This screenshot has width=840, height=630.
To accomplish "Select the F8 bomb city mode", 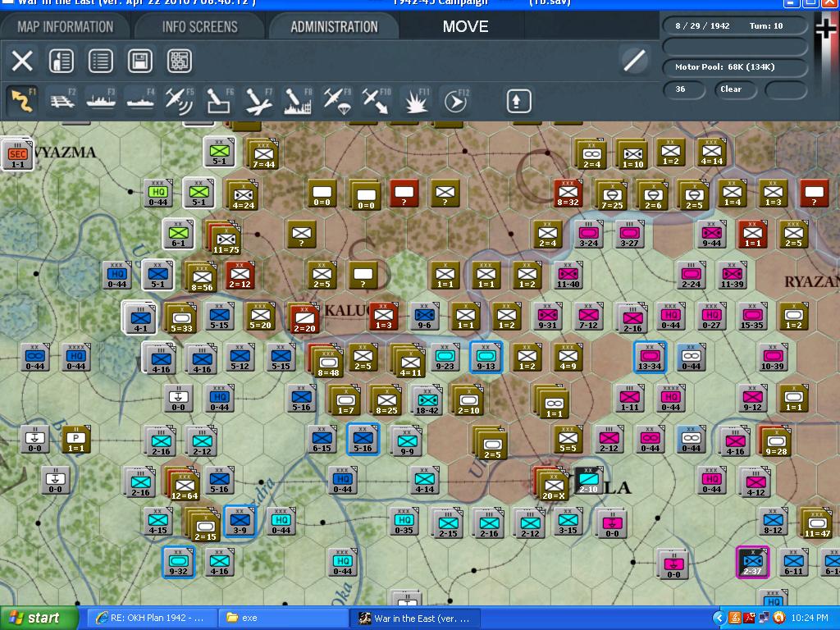I will (x=297, y=101).
